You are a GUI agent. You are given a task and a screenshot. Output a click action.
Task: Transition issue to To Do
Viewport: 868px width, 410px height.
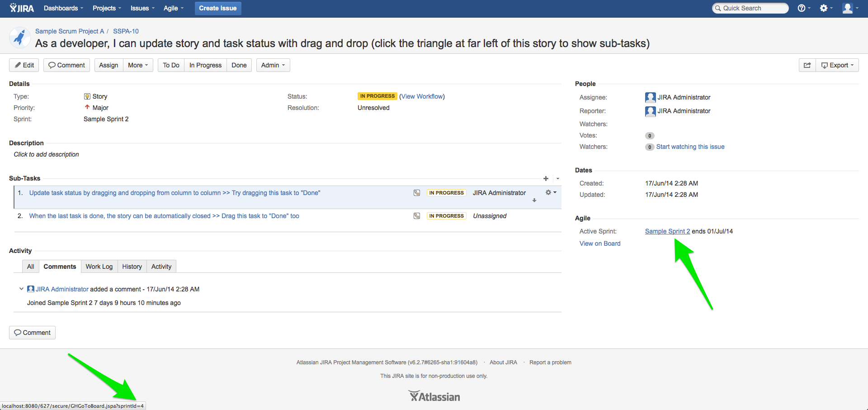tap(171, 65)
